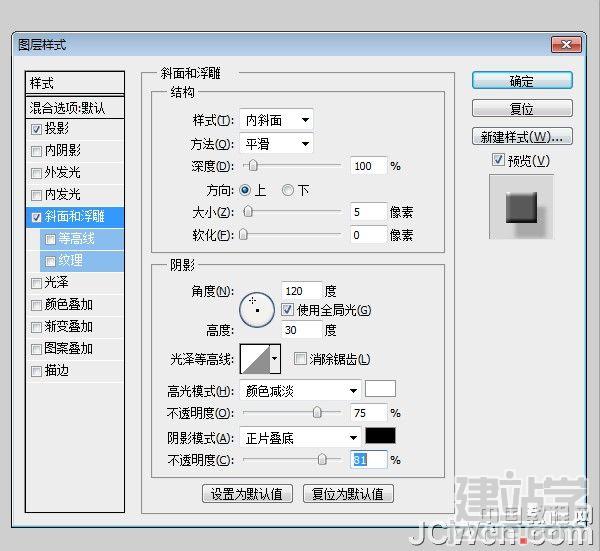The height and width of the screenshot is (551, 600).
Task: Close the 图层样式 dialog
Action: coord(566,45)
